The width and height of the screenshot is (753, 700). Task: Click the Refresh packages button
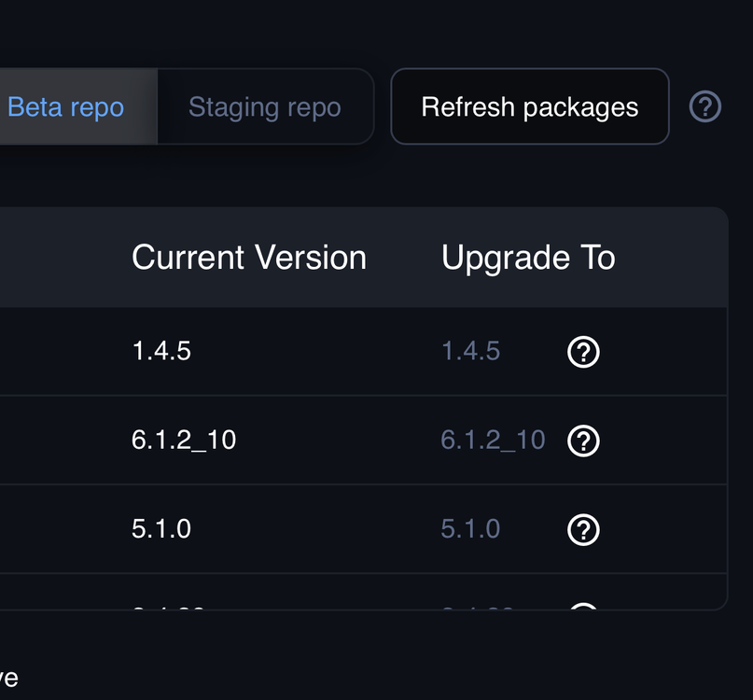tap(530, 106)
